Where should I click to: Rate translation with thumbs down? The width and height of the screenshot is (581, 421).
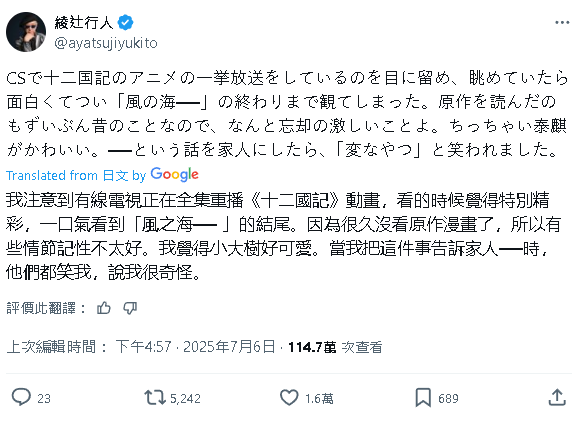(x=130, y=308)
